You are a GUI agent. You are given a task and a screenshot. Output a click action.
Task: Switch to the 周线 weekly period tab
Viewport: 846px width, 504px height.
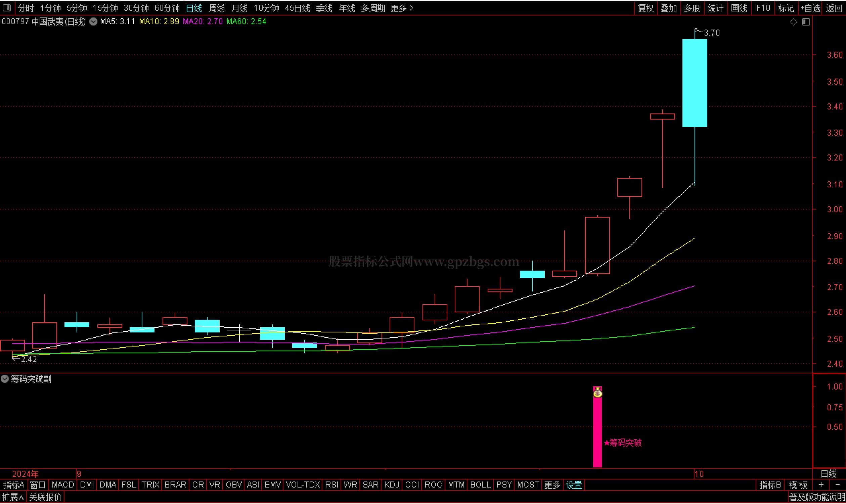pos(217,8)
